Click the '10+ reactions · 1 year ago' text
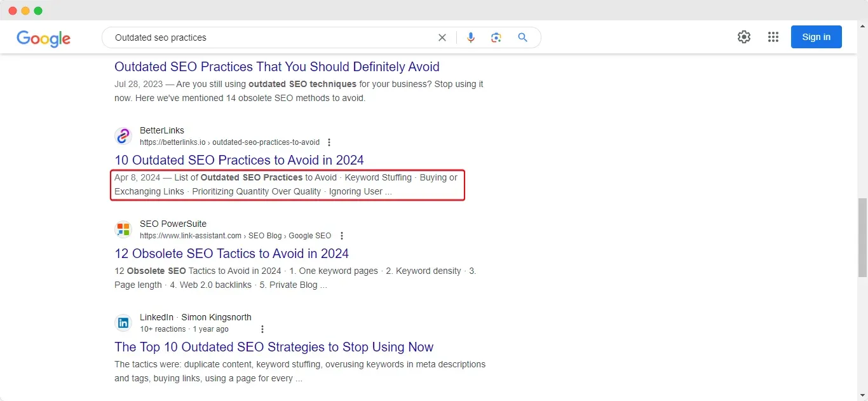The height and width of the screenshot is (401, 868). [x=184, y=329]
